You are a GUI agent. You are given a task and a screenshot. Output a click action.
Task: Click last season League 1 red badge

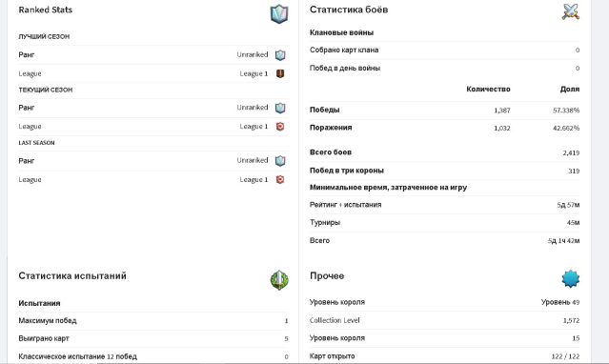click(x=280, y=179)
